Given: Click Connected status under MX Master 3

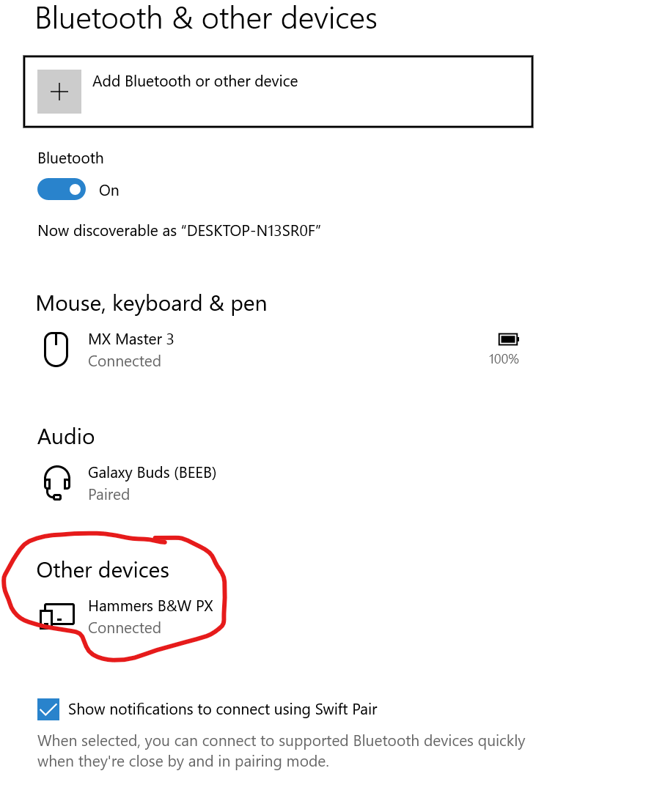Looking at the screenshot, I should coord(125,361).
